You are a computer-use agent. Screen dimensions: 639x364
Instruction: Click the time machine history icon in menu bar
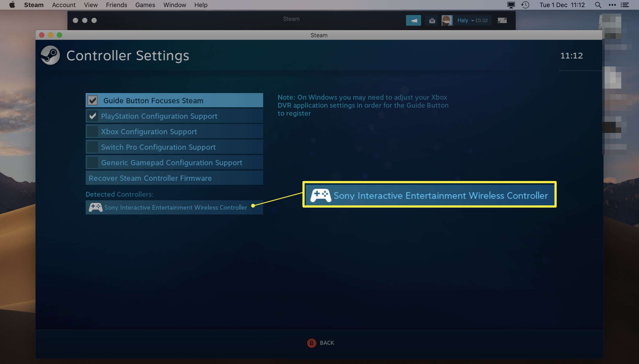pos(525,5)
